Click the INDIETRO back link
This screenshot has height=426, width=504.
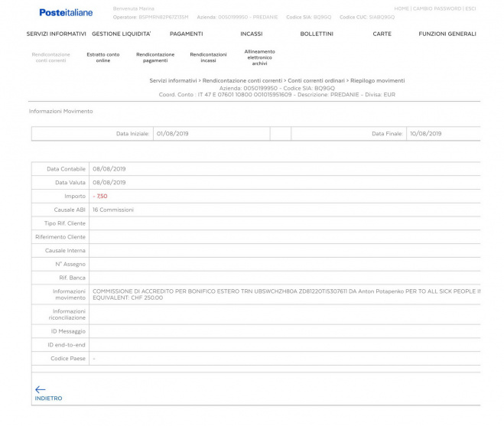coord(48,398)
